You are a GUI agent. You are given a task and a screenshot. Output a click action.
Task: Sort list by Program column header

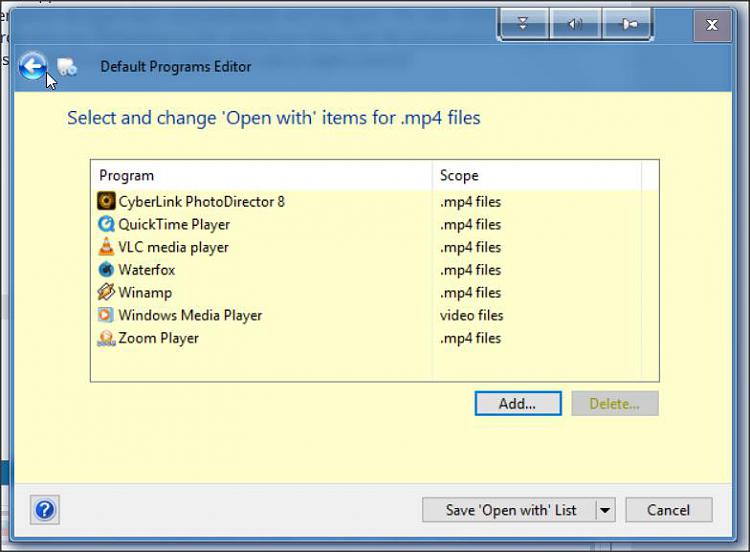pyautogui.click(x=261, y=176)
